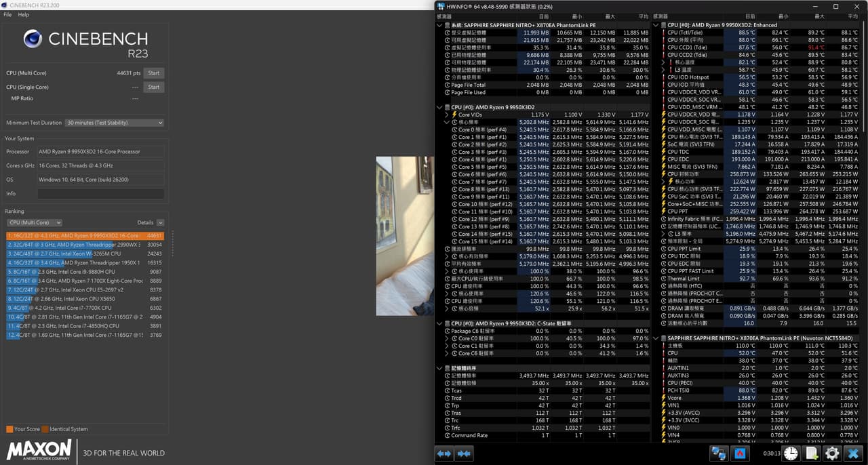Open the Cinebench File menu
Image resolution: width=868 pixels, height=465 pixels.
click(x=7, y=14)
